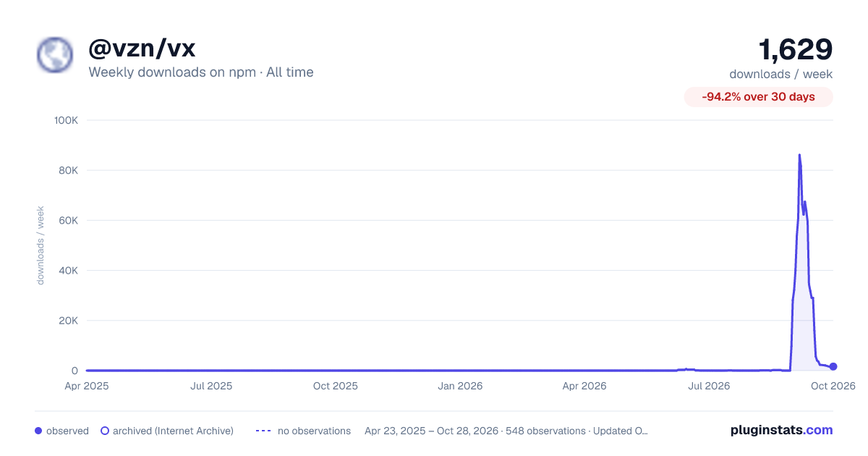Click the 'Apr 23, 2025 – Oct 28, 2026' observations text
This screenshot has height=456, width=868.
pos(506,431)
